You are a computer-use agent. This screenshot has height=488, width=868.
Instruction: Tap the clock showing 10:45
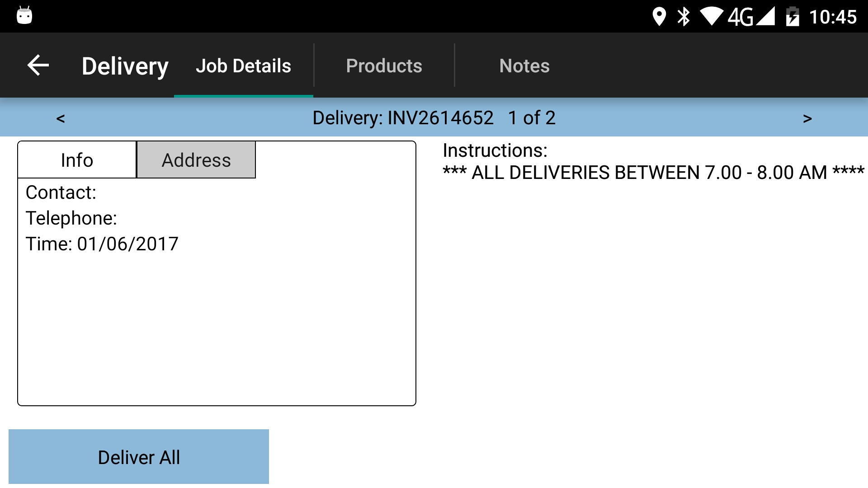click(x=833, y=17)
